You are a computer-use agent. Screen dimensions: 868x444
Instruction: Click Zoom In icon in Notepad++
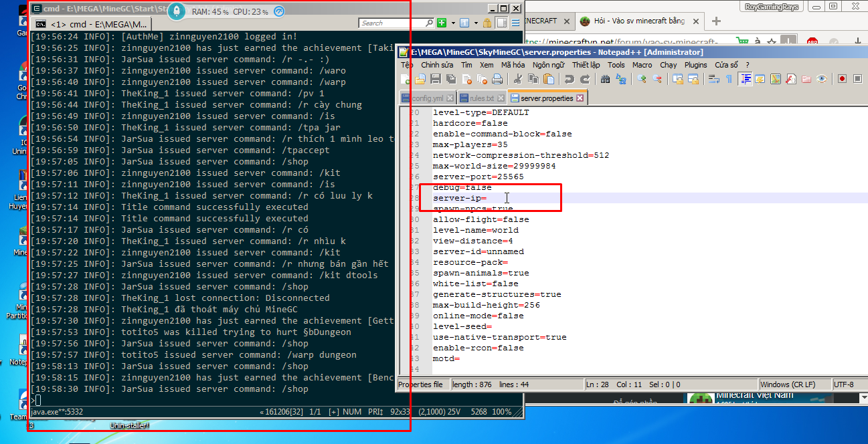click(642, 79)
